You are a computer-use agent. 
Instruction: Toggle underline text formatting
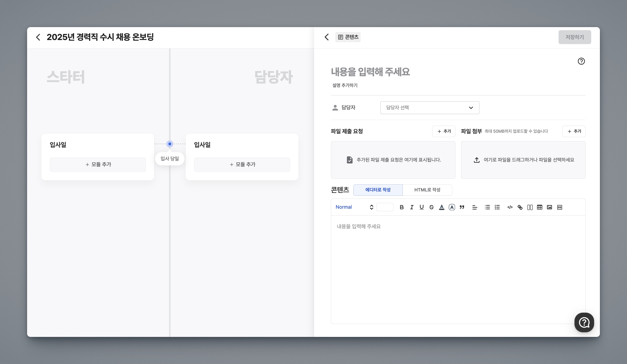pos(421,207)
